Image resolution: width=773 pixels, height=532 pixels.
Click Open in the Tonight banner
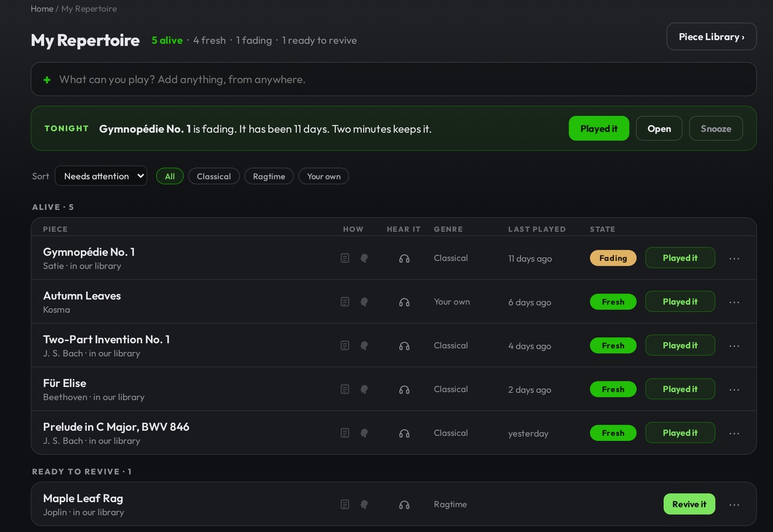click(659, 128)
